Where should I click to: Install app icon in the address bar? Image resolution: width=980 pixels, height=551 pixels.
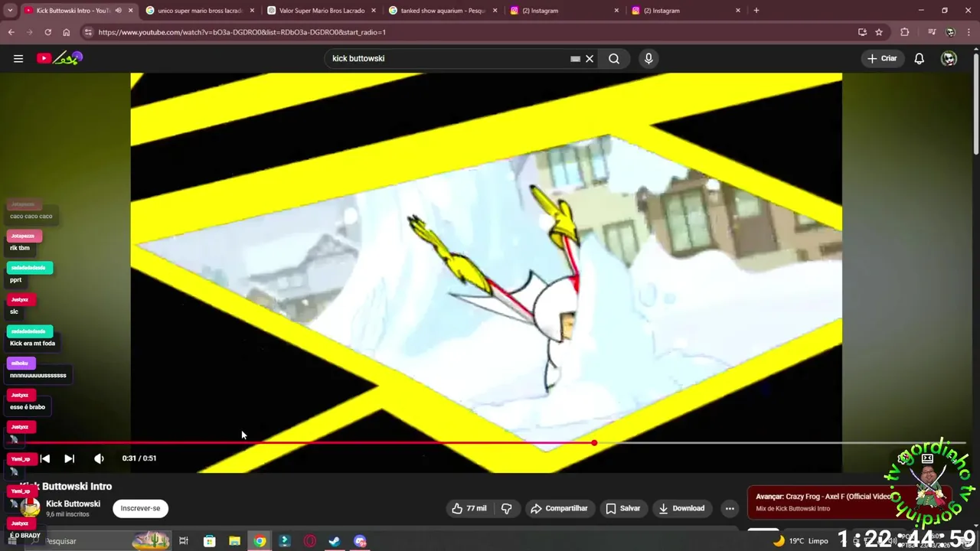coord(862,32)
